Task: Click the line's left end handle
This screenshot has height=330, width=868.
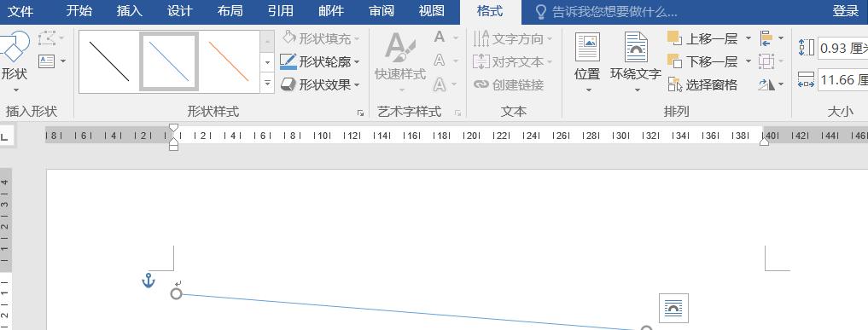Action: point(176,293)
